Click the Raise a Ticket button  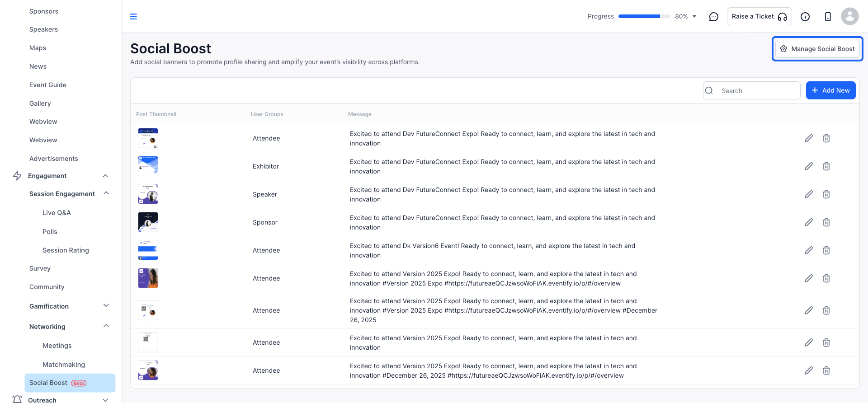759,16
